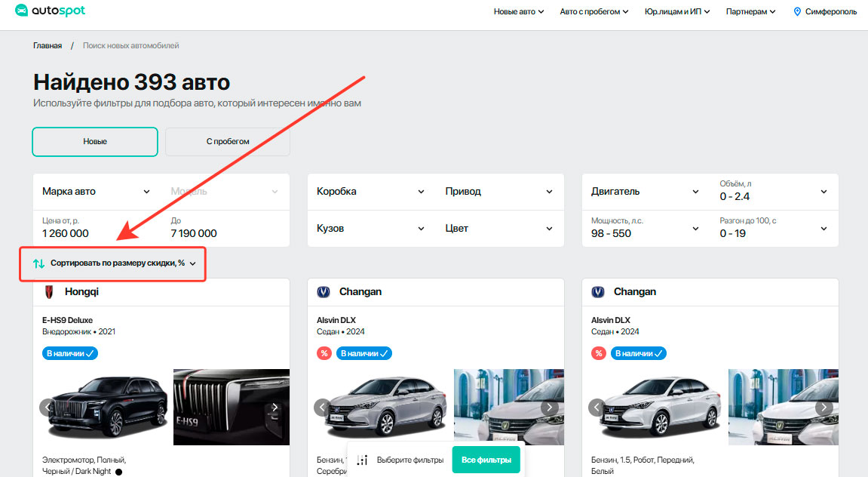Click second Changan Alsvin DLX title
868x477 pixels.
[x=611, y=320]
